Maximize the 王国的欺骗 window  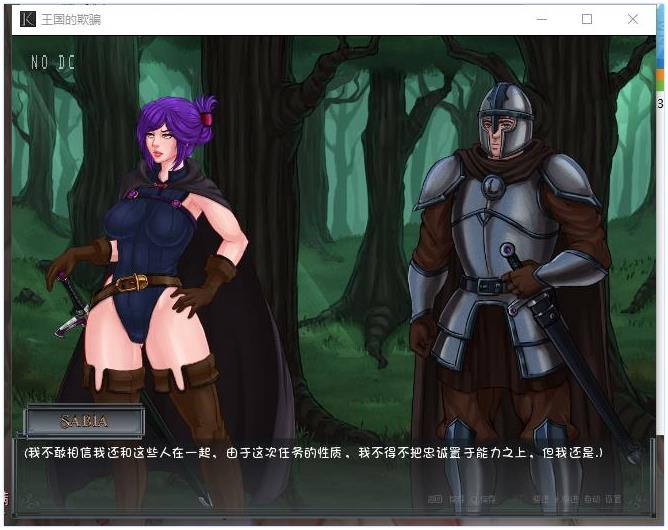(x=587, y=19)
